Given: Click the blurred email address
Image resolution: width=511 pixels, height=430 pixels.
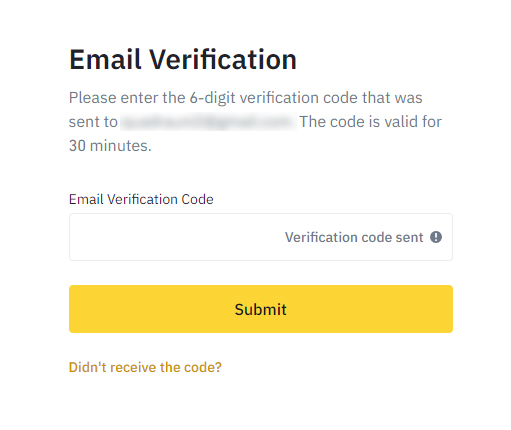Looking at the screenshot, I should (208, 122).
